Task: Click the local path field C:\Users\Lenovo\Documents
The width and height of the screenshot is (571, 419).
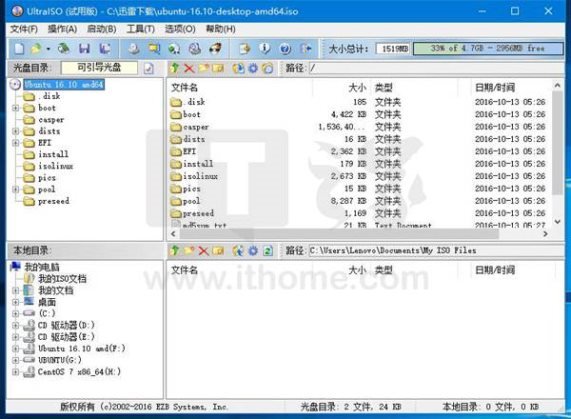Action: click(436, 250)
